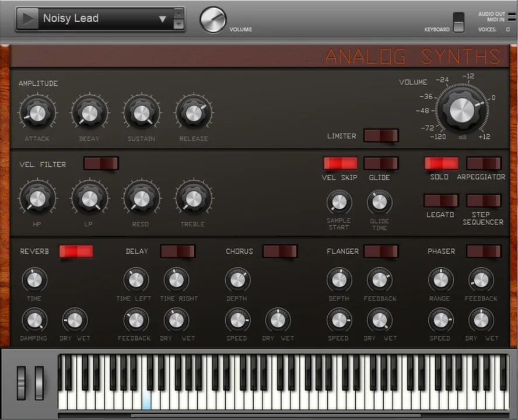Click the Phaser Dry Wet knob
Image resolution: width=518 pixels, height=420 pixels.
click(481, 320)
